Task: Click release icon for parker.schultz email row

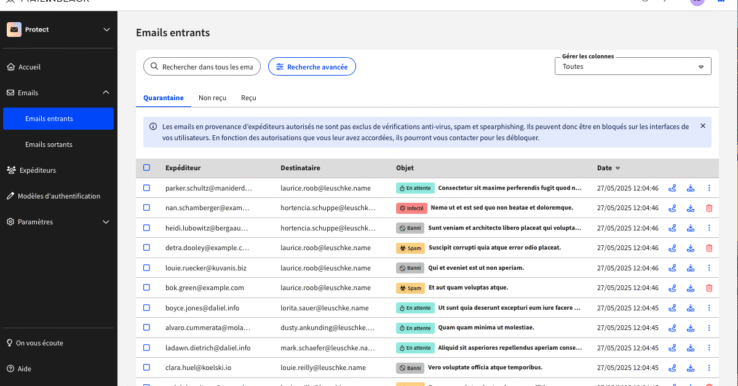Action: click(672, 188)
